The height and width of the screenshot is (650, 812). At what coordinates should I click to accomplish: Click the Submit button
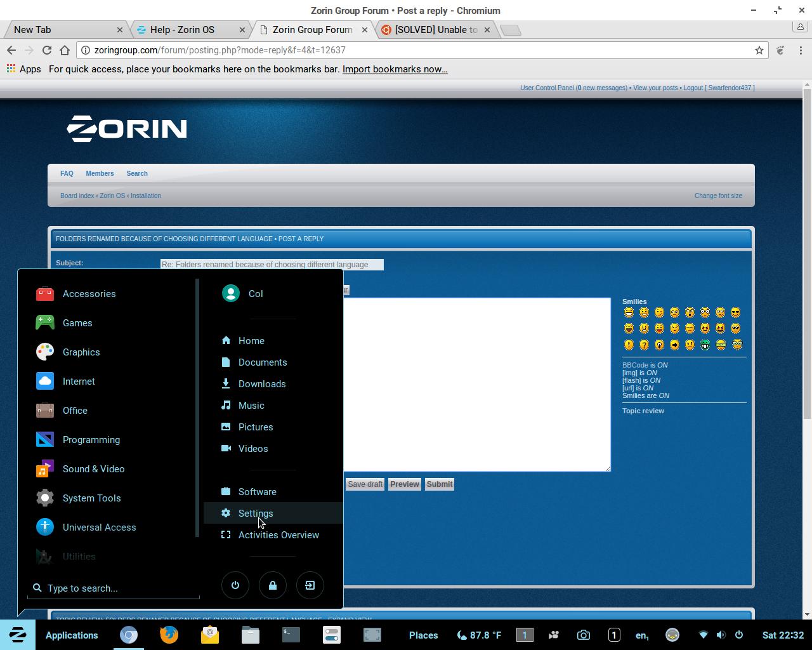click(x=440, y=484)
